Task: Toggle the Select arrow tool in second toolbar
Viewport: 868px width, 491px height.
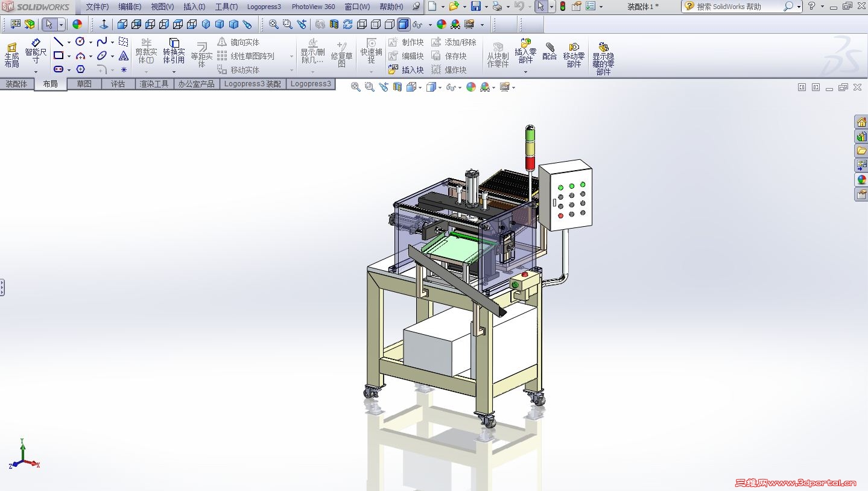Action: tap(49, 24)
